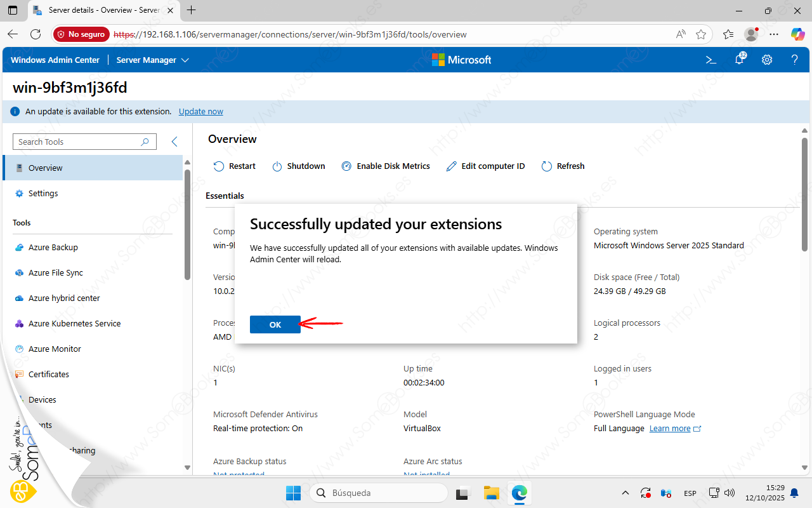Image resolution: width=812 pixels, height=508 pixels.
Task: Enable Disk Metrics from the toolbar
Action: (x=386, y=166)
